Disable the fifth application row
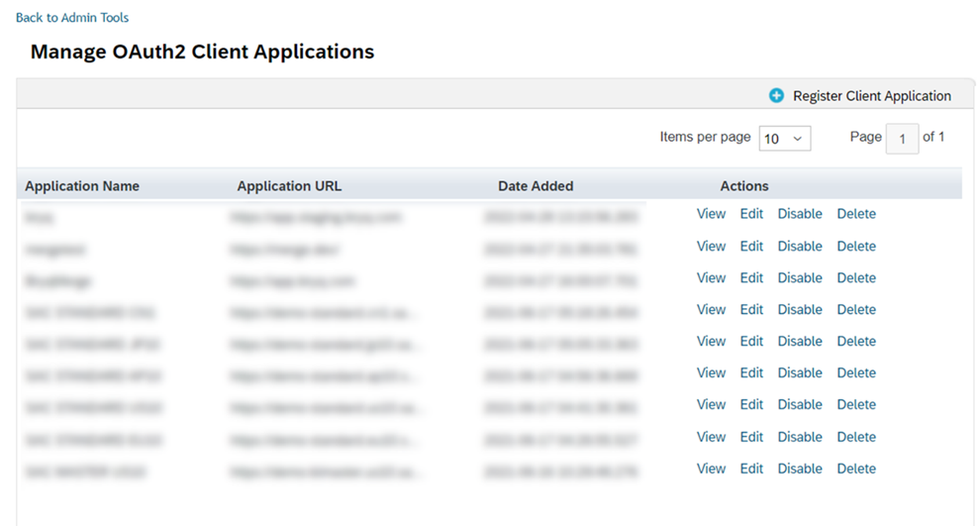 click(800, 341)
